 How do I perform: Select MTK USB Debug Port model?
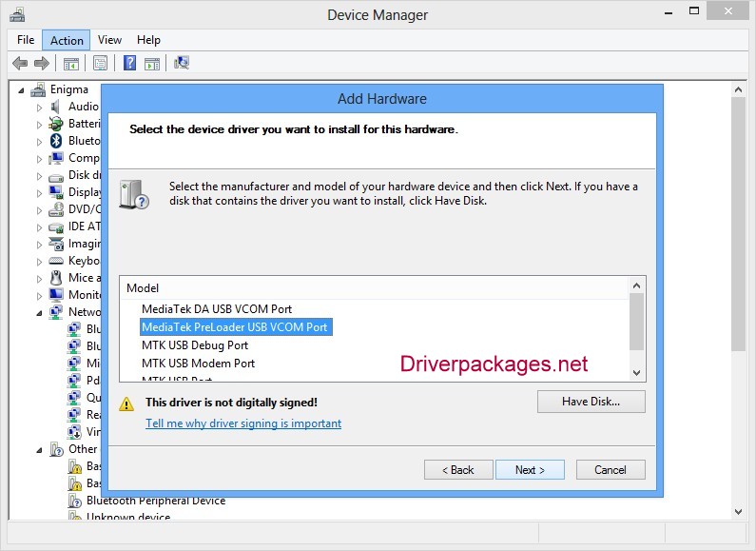pos(195,345)
